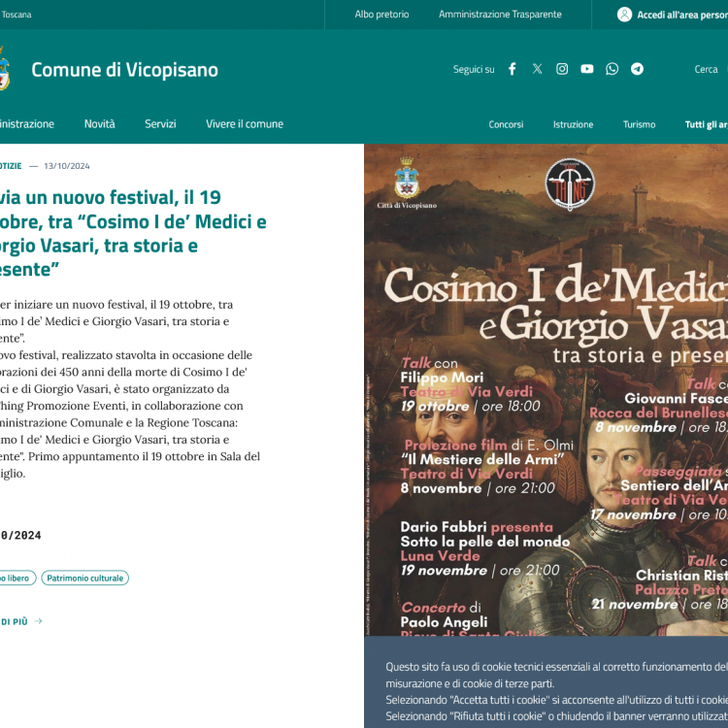The image size is (728, 728).
Task: Click the THING association logo on poster
Action: click(569, 184)
